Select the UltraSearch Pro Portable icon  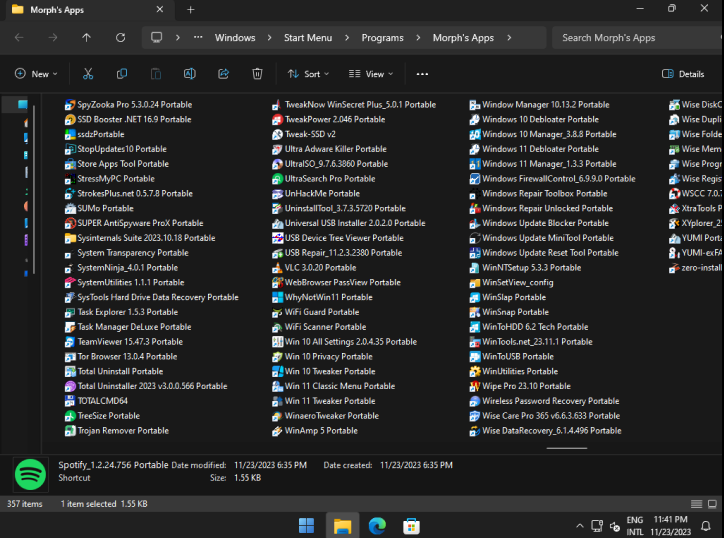277,179
